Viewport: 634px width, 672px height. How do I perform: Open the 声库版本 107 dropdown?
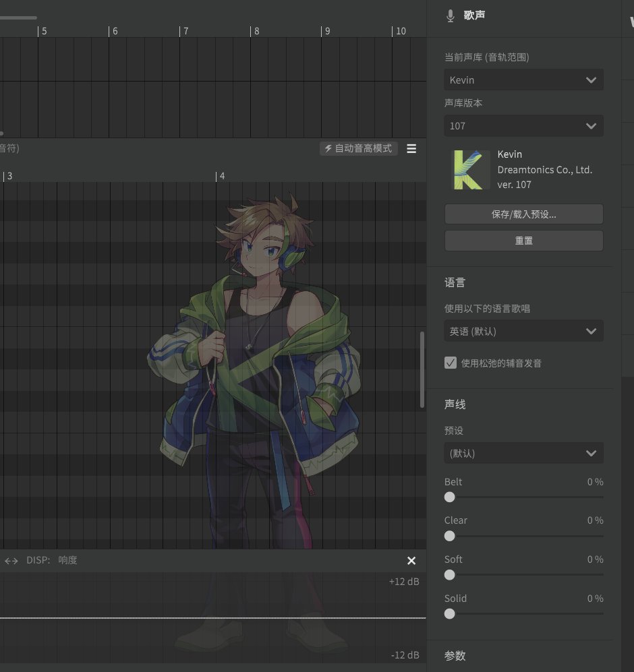point(524,125)
